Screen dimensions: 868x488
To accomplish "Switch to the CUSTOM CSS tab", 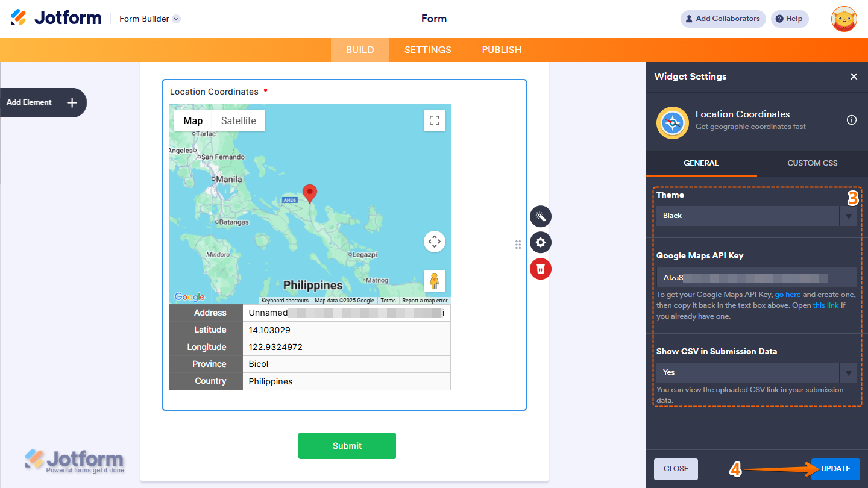I will point(812,163).
